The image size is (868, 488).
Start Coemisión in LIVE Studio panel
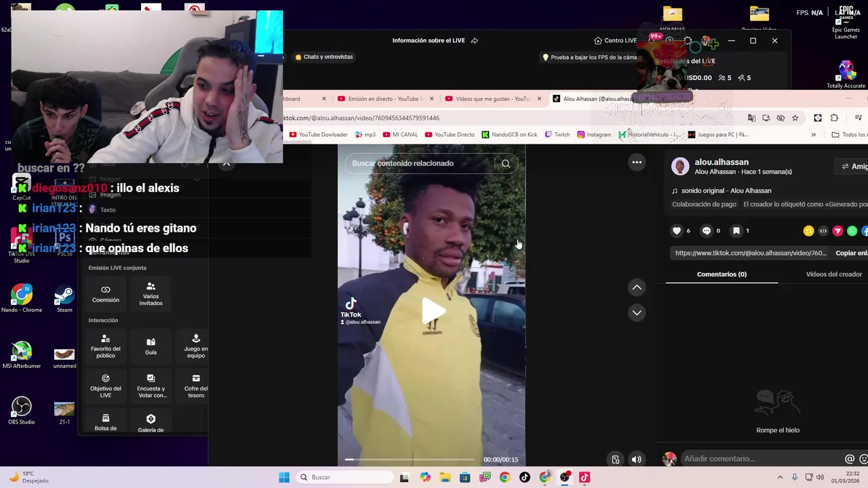coord(106,293)
